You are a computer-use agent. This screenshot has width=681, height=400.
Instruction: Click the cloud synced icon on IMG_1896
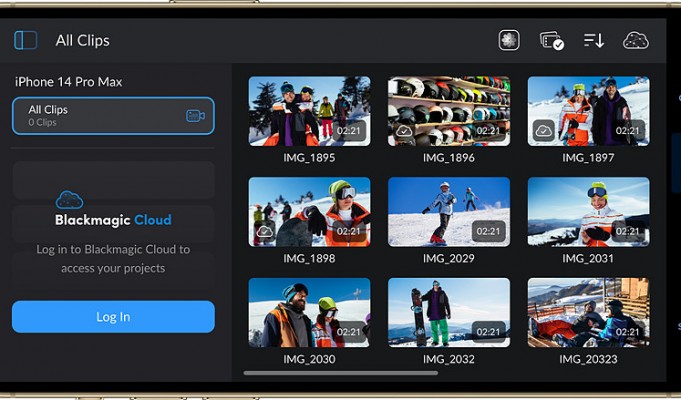pos(404,130)
